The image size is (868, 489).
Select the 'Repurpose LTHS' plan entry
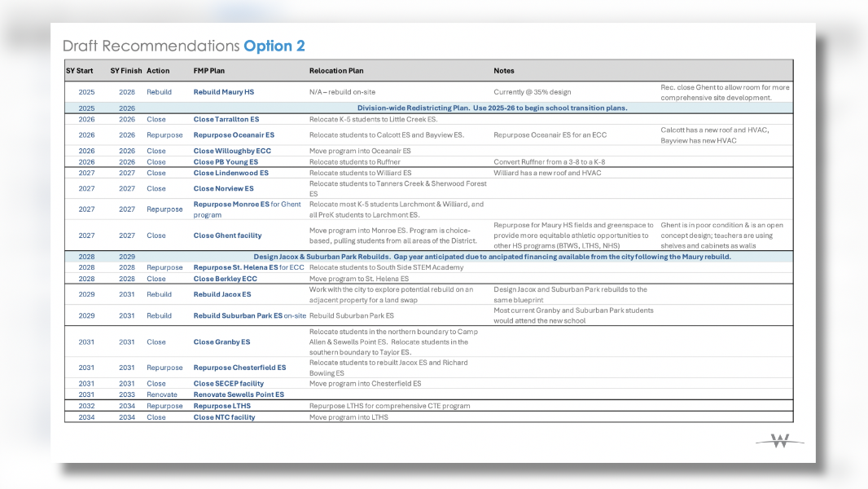point(221,406)
